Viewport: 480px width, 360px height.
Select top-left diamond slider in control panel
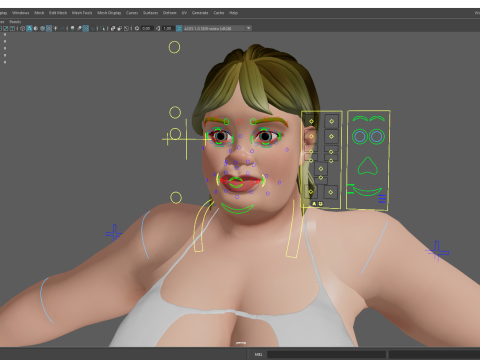[x=311, y=121]
